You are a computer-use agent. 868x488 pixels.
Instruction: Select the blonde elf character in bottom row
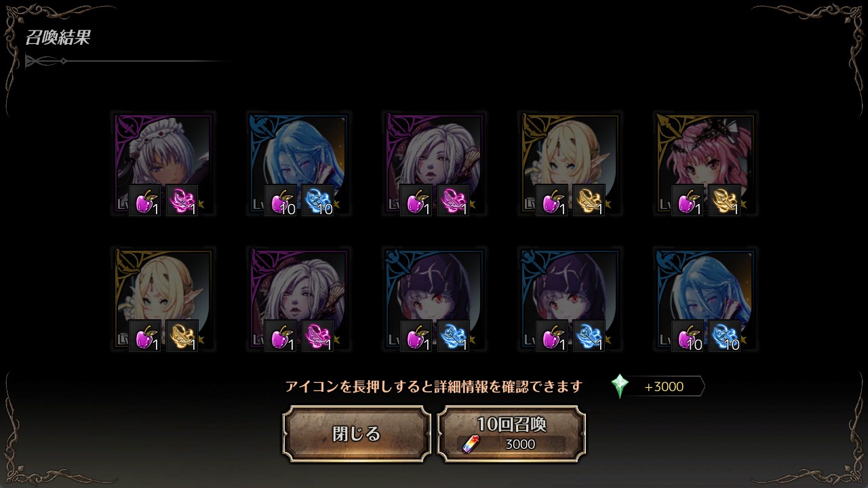(163, 300)
